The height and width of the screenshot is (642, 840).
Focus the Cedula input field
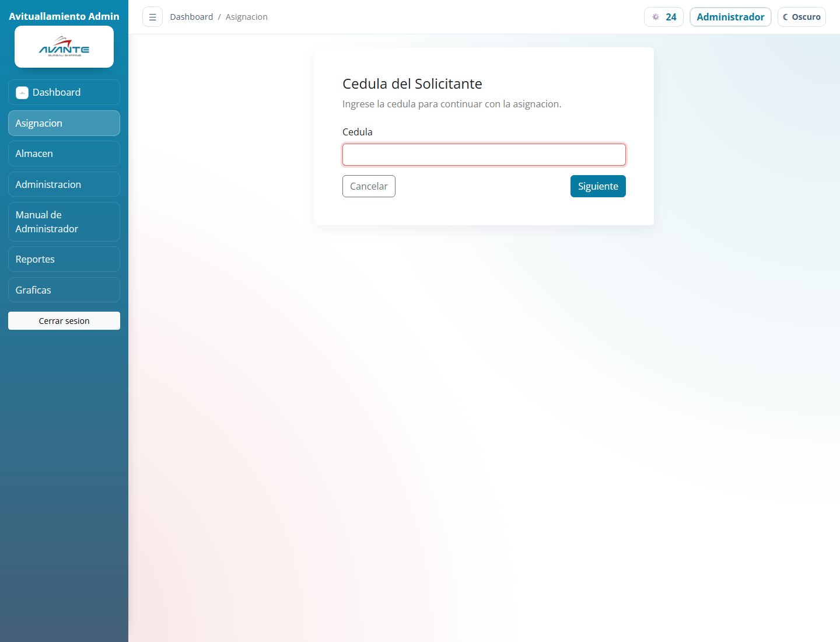(x=484, y=155)
